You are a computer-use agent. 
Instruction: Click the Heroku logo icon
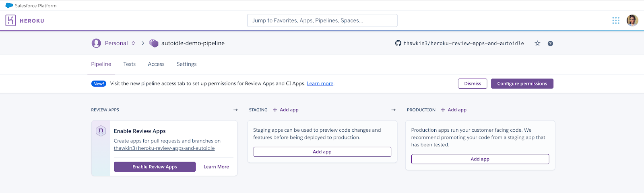pyautogui.click(x=10, y=21)
